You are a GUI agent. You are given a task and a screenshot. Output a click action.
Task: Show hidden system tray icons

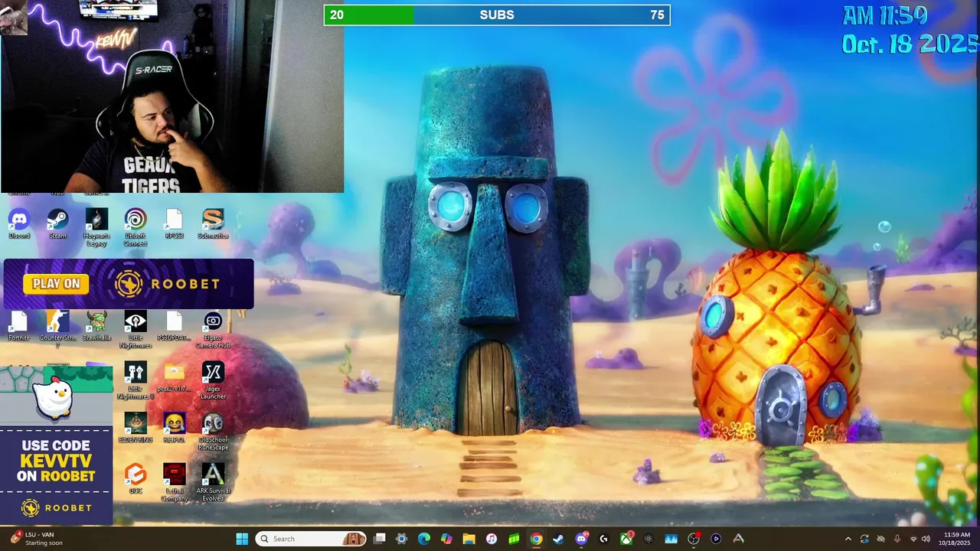click(x=848, y=539)
